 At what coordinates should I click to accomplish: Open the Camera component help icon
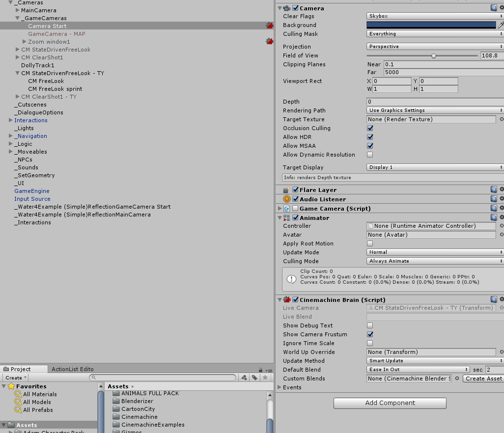pyautogui.click(x=494, y=8)
